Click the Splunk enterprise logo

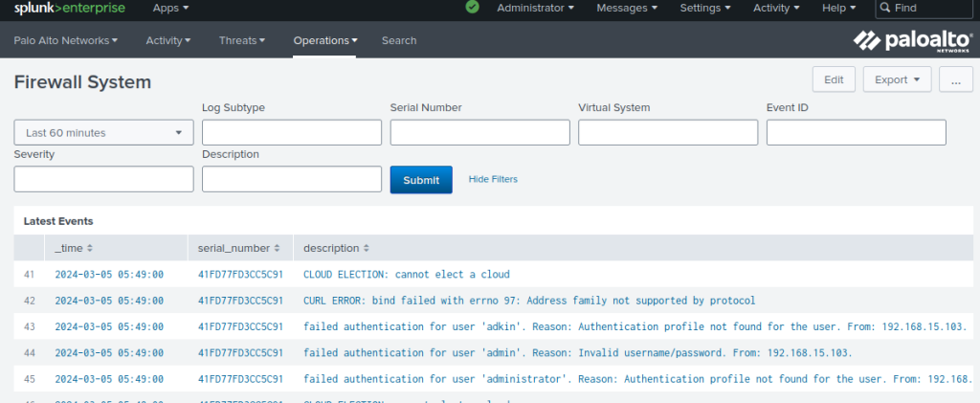(x=69, y=8)
